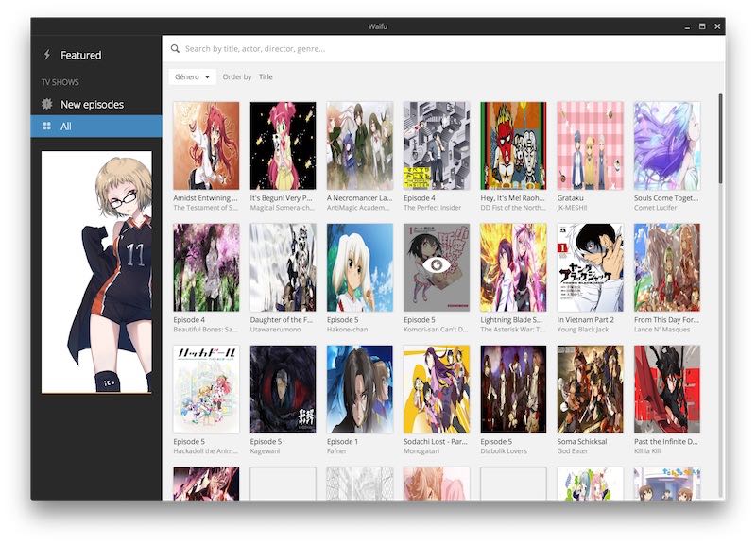Open Fafner Episode 1 poster

[360, 389]
